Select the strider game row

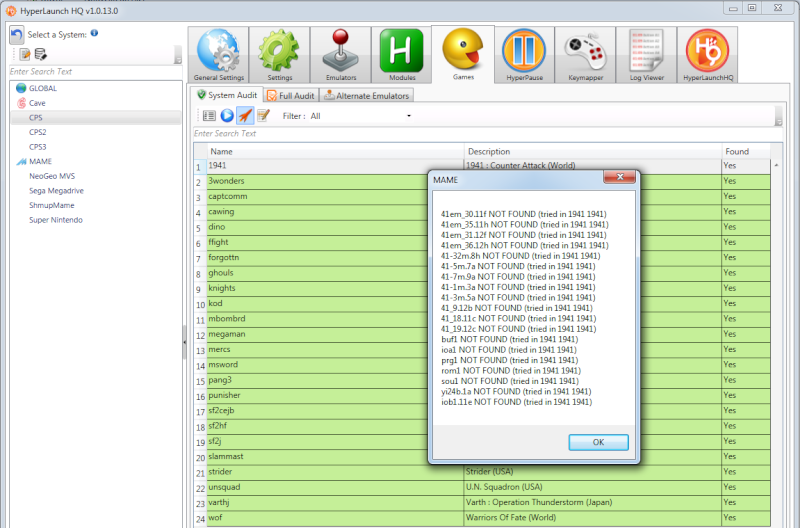pos(482,472)
